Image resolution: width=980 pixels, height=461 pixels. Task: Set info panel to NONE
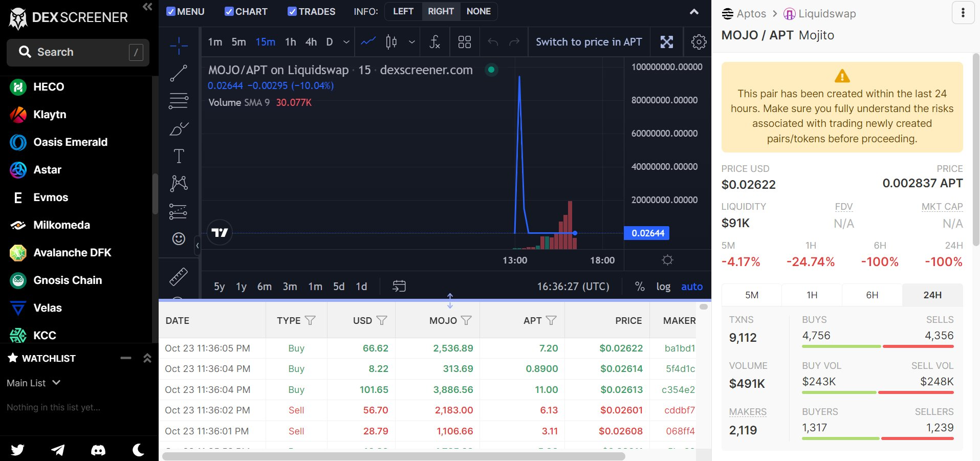click(x=478, y=11)
